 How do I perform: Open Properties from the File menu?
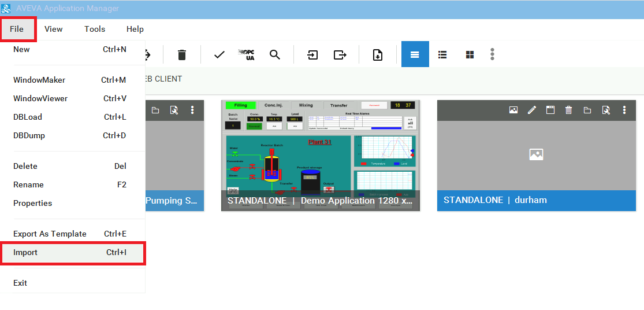[x=72, y=203]
